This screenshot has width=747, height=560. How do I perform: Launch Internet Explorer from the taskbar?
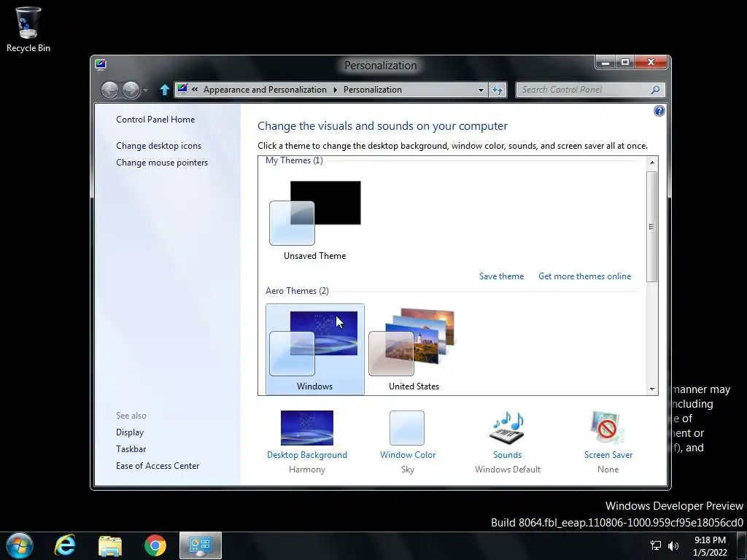pyautogui.click(x=64, y=545)
